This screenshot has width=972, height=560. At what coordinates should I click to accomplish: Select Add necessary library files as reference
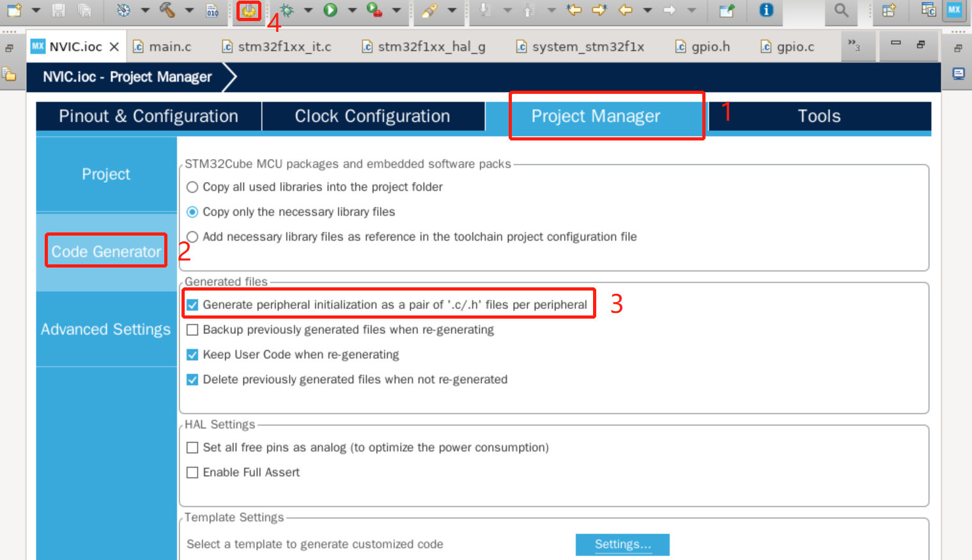tap(192, 237)
